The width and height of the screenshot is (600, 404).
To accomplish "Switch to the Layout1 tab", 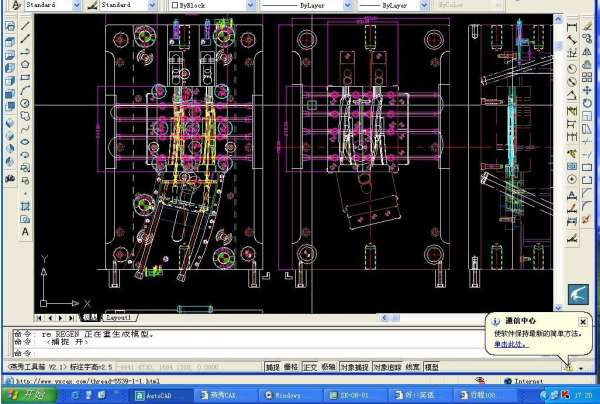I will [x=119, y=317].
